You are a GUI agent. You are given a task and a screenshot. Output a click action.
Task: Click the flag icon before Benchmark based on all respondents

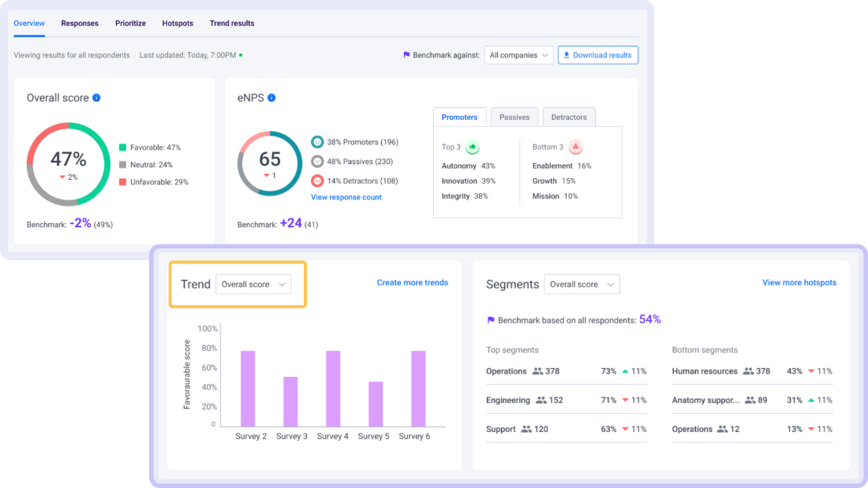point(490,319)
